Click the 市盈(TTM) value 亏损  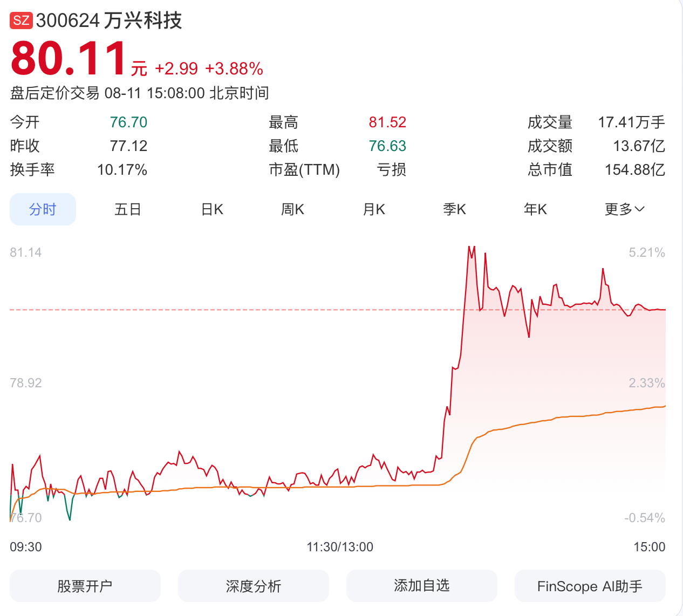pos(391,170)
